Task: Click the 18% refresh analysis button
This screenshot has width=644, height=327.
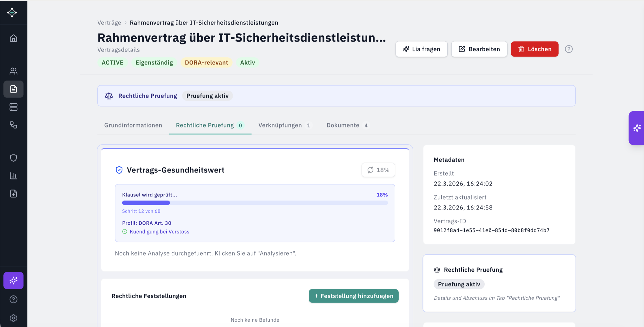Action: pos(378,170)
